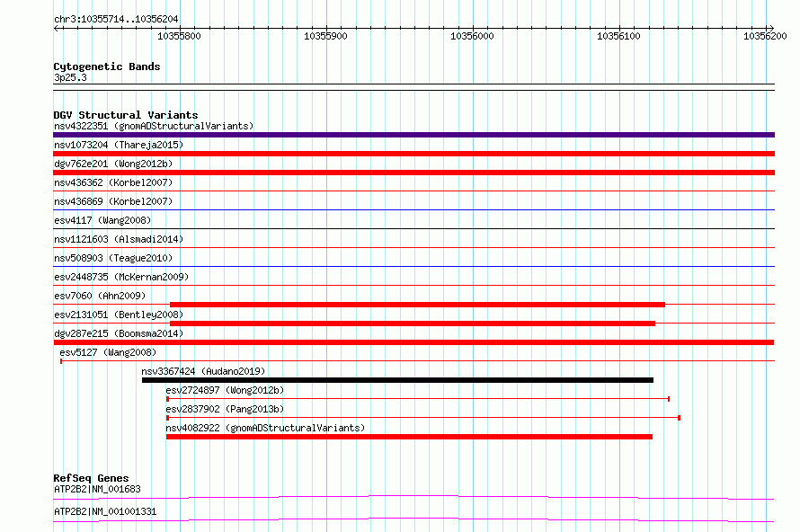The height and width of the screenshot is (532, 800).
Task: Select variant label nsv508903 (Teague2010)
Action: pos(113,258)
